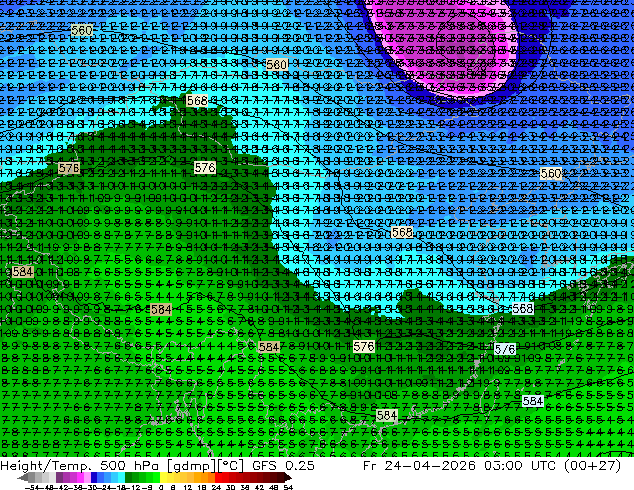Click the '[gdmp]' unit label

(191, 466)
